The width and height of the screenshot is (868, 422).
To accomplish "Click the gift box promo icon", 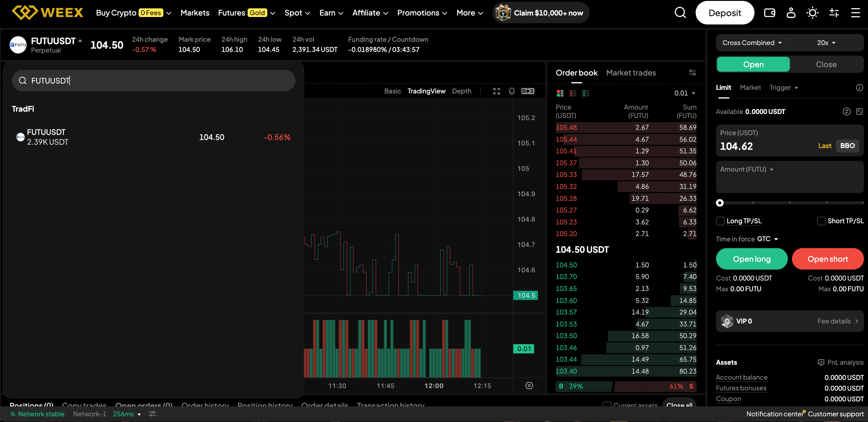I will tap(503, 13).
